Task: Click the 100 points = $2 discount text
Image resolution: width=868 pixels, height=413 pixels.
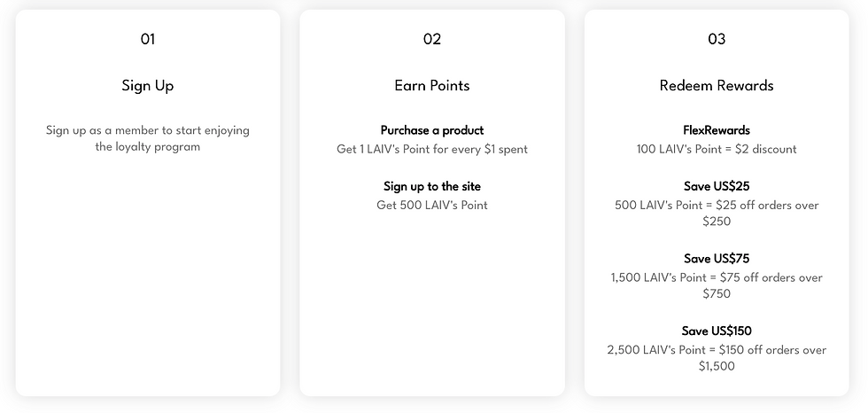Action: pyautogui.click(x=717, y=149)
